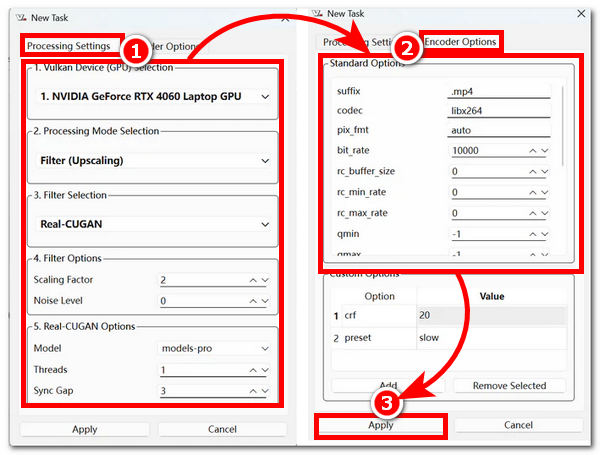The height and width of the screenshot is (455, 600).
Task: Click the Standard Options vertical scrollbar
Action: tap(562, 126)
